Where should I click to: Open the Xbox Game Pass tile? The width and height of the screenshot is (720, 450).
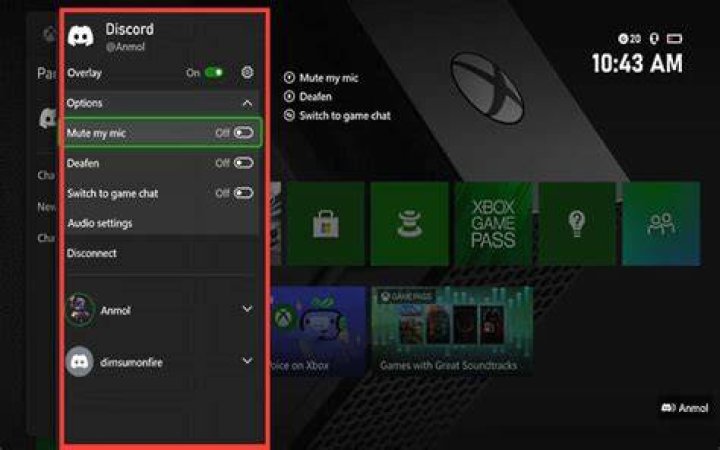coord(493,224)
